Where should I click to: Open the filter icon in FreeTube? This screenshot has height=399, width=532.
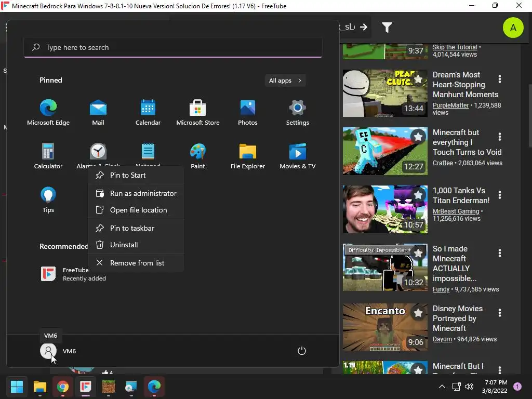coord(387,27)
